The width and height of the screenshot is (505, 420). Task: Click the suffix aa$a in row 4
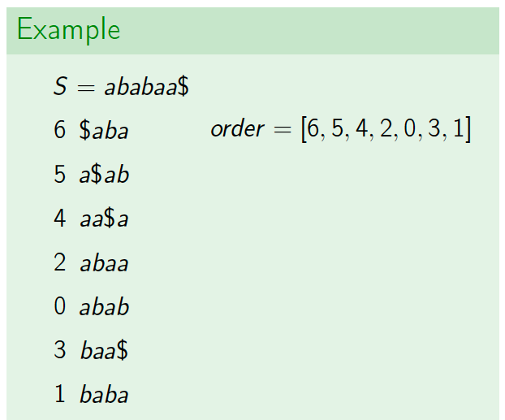click(104, 219)
